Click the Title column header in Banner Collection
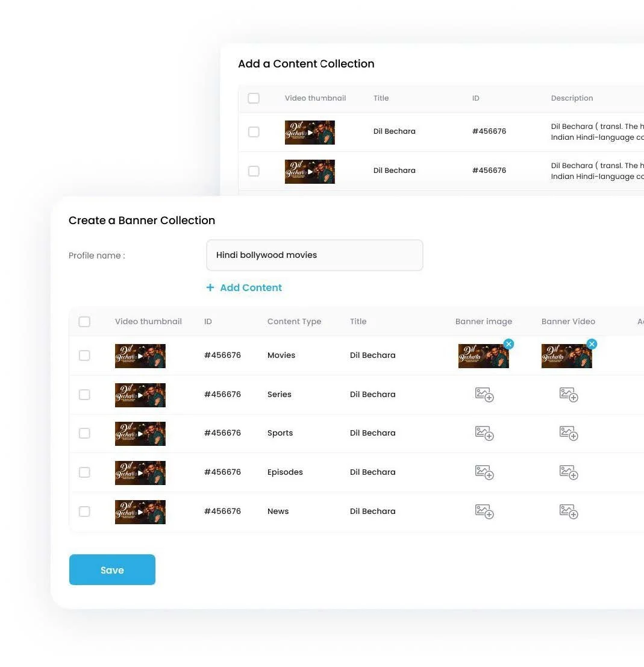The width and height of the screenshot is (644, 667). tap(358, 322)
